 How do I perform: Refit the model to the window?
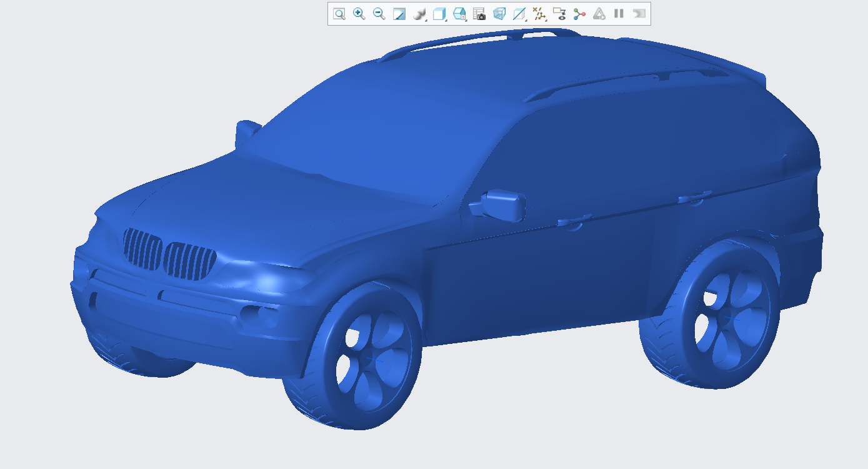tap(339, 14)
